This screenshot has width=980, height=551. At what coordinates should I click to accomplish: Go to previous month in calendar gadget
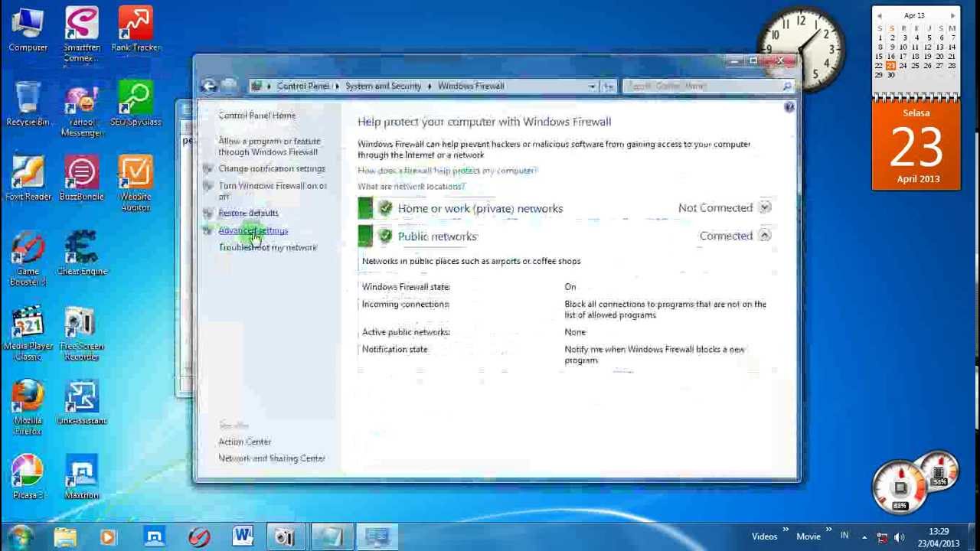click(879, 15)
